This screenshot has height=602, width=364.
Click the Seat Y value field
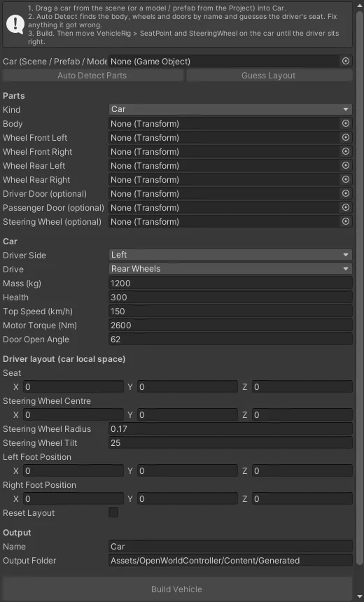coord(188,386)
